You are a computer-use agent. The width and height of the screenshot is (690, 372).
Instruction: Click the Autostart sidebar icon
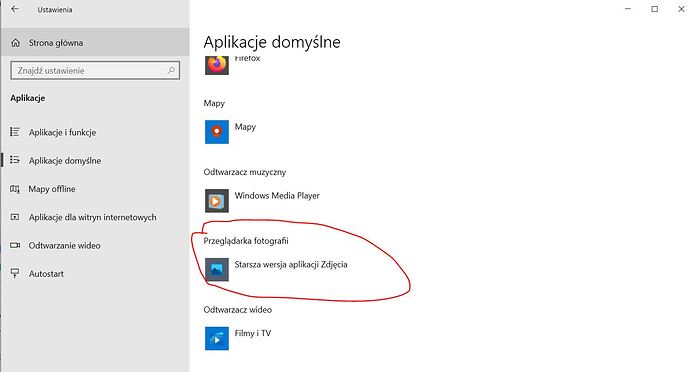[x=15, y=273]
